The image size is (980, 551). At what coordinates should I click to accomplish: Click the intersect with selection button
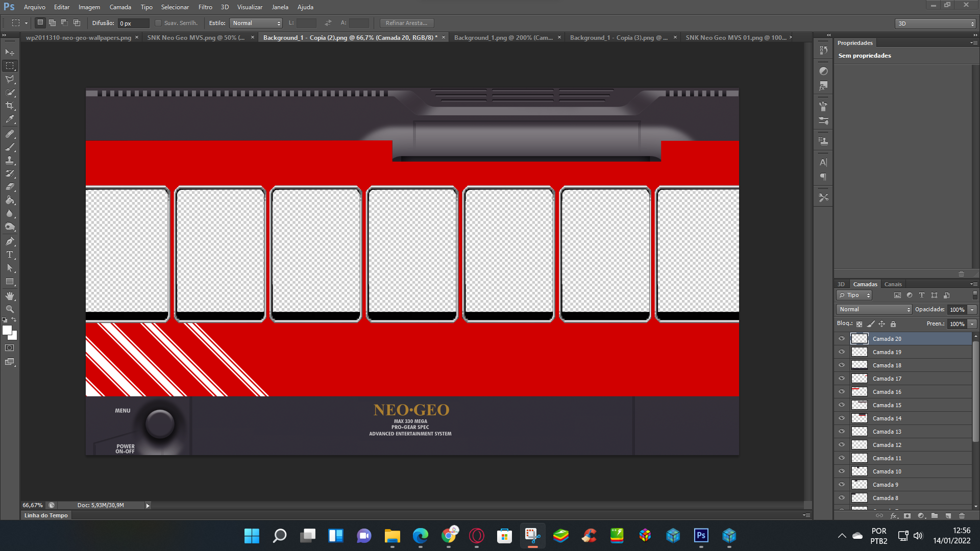click(x=77, y=23)
